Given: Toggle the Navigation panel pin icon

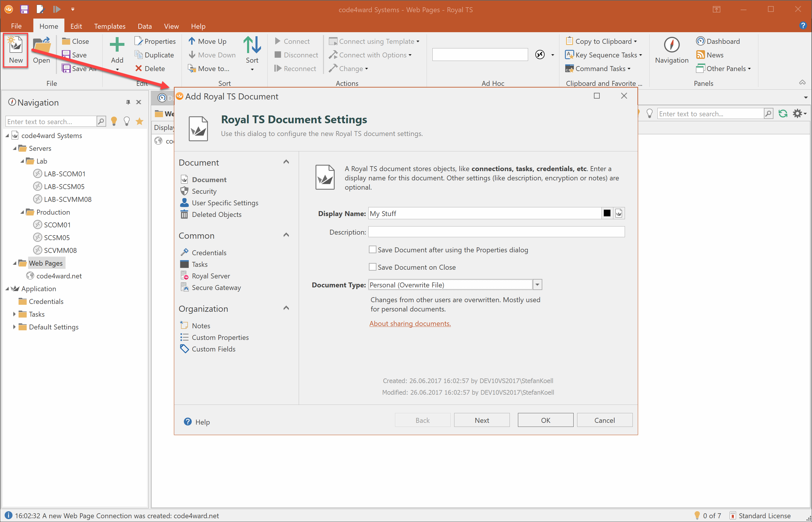Looking at the screenshot, I should point(128,102).
